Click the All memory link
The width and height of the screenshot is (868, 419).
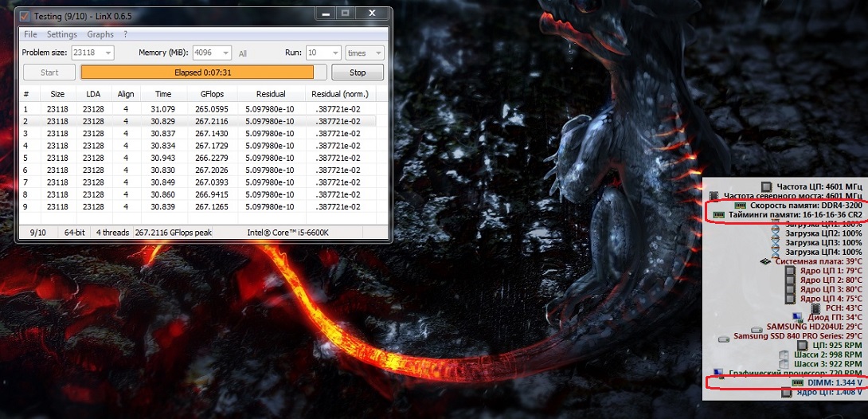(x=243, y=53)
